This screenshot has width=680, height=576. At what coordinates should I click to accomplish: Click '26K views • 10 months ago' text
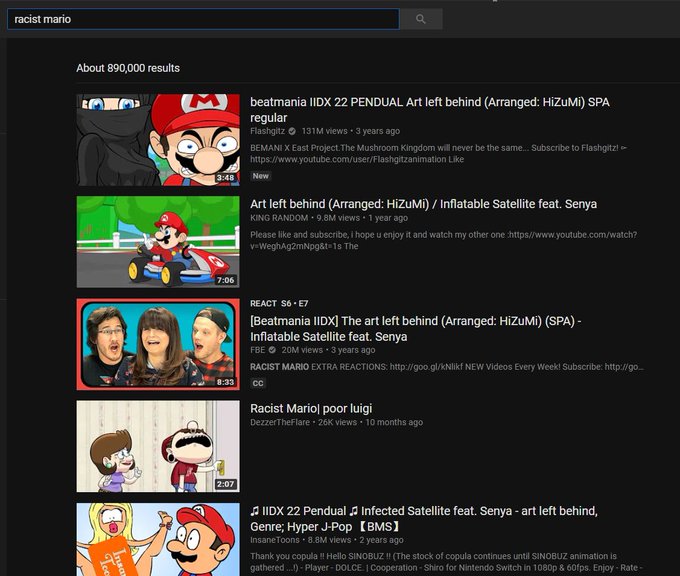point(370,422)
